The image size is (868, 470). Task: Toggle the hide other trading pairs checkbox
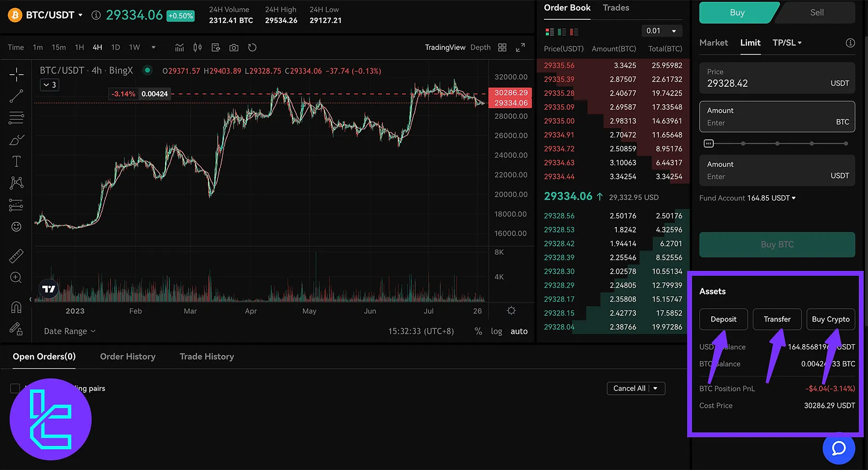point(15,389)
